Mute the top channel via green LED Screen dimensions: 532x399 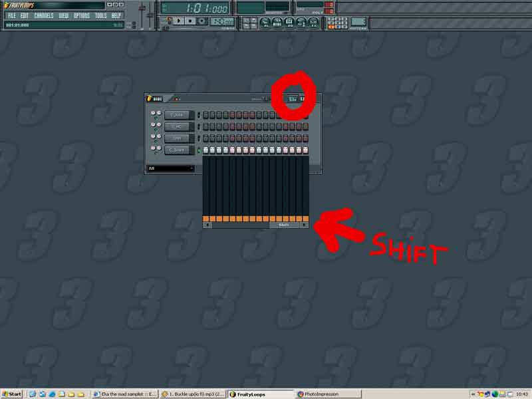click(x=156, y=118)
